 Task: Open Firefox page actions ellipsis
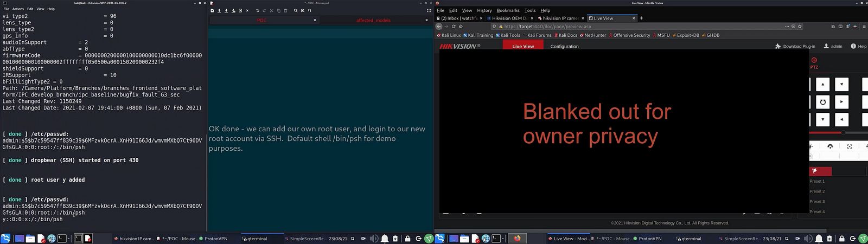787,26
